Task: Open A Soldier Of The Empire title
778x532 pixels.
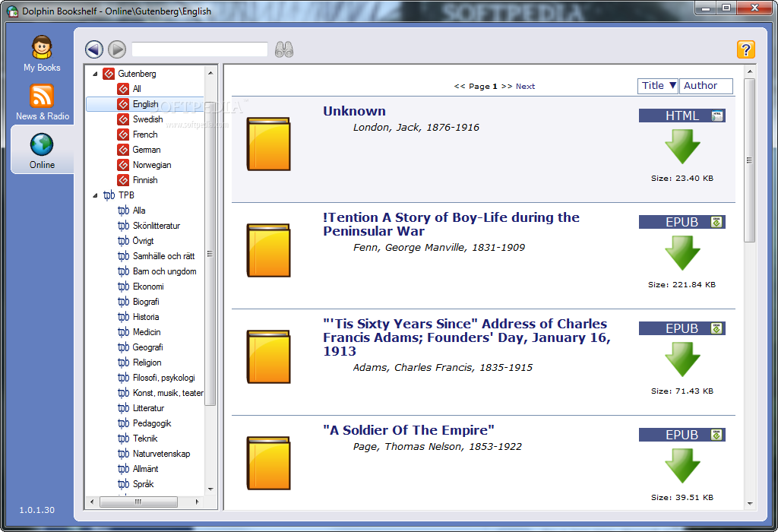Action: pyautogui.click(x=408, y=430)
